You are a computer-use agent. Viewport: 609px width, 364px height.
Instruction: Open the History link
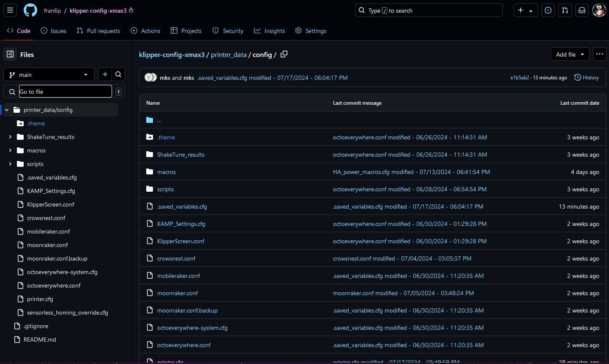tap(587, 77)
